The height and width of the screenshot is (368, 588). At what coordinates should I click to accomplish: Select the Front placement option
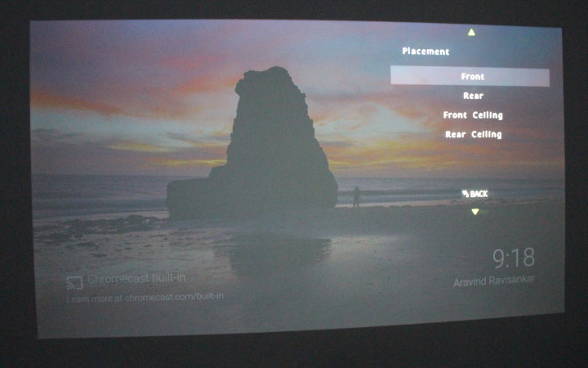[x=470, y=76]
